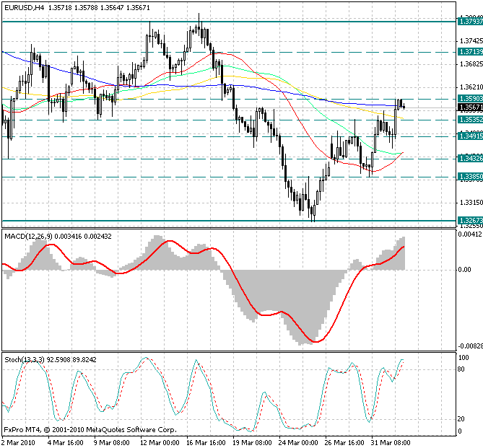Click the 2 Mar 2010 date label

(x=19, y=442)
